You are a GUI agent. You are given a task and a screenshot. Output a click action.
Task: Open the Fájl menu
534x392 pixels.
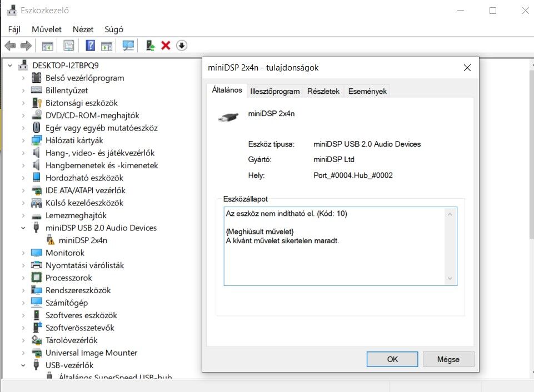coord(14,29)
